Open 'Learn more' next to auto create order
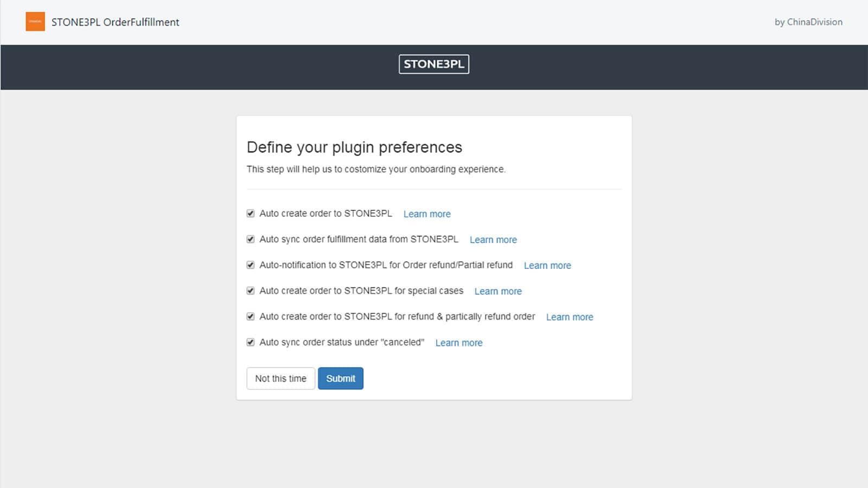The width and height of the screenshot is (868, 488). point(427,214)
